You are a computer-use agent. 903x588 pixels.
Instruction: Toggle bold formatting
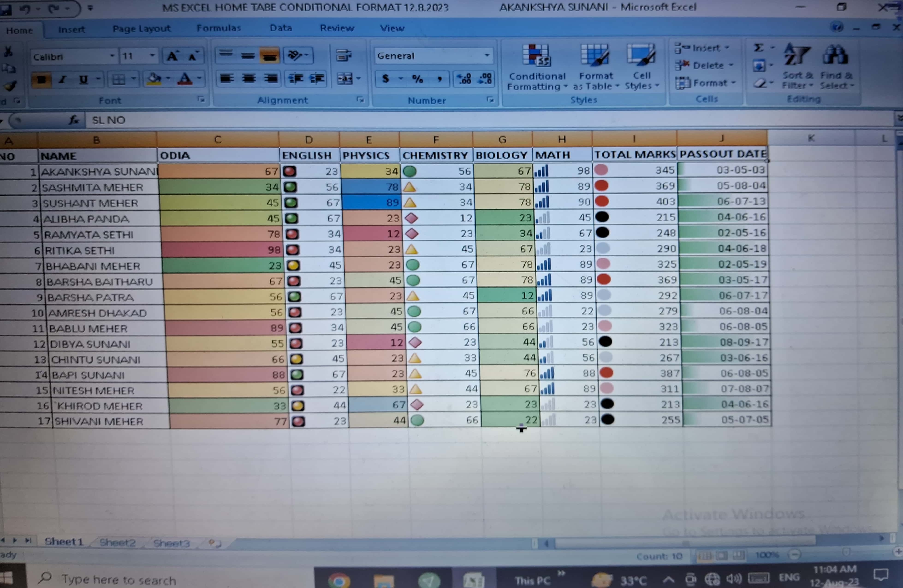click(41, 80)
